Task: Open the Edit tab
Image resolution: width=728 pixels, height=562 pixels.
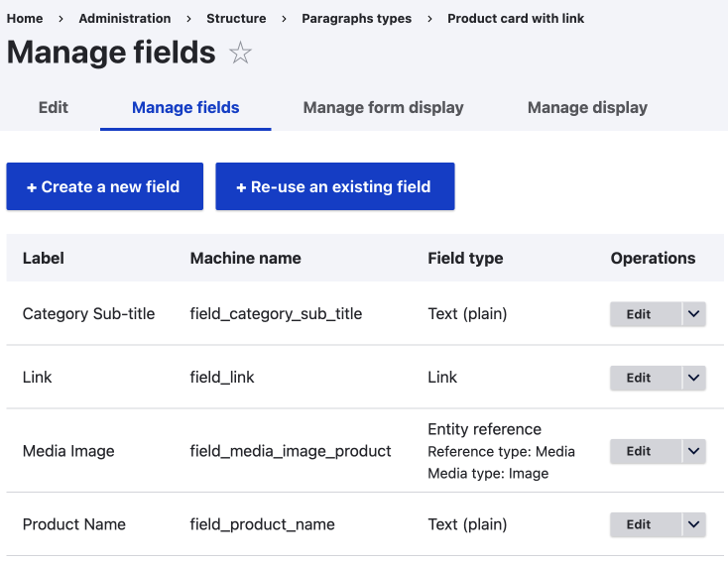Action: click(x=54, y=107)
